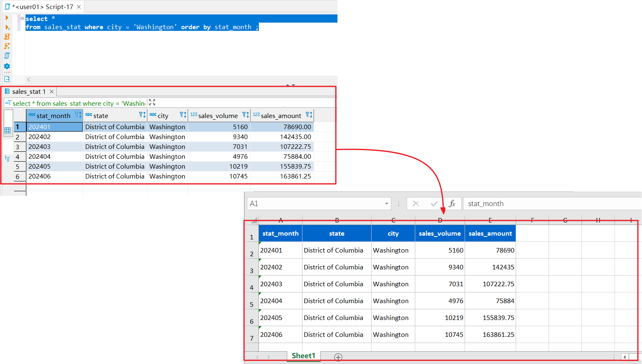Image resolution: width=642 pixels, height=364 pixels.
Task: Open filter on state column
Action: click(142, 115)
